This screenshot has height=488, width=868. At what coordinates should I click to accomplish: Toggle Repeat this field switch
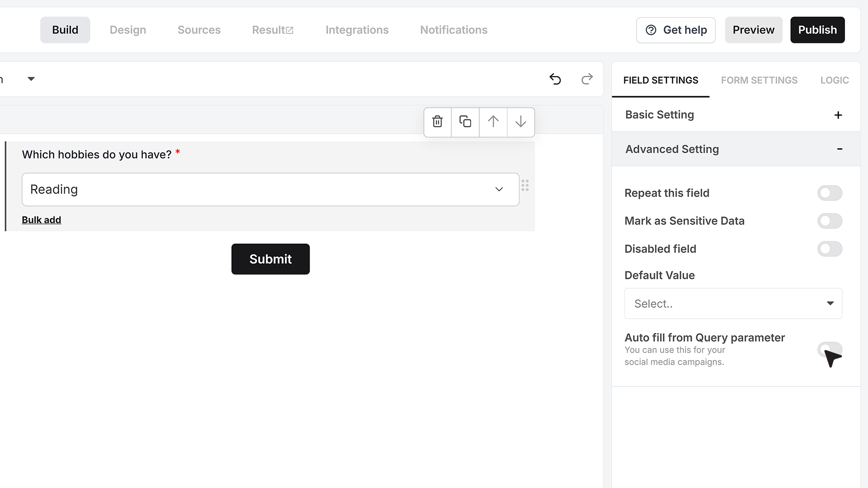(x=830, y=193)
